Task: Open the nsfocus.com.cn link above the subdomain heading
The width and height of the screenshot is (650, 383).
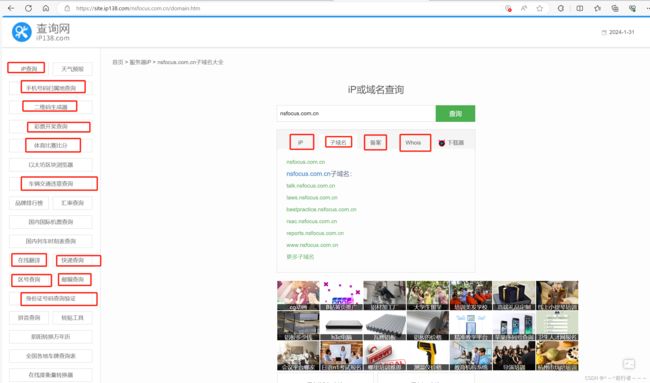Action: [x=306, y=162]
